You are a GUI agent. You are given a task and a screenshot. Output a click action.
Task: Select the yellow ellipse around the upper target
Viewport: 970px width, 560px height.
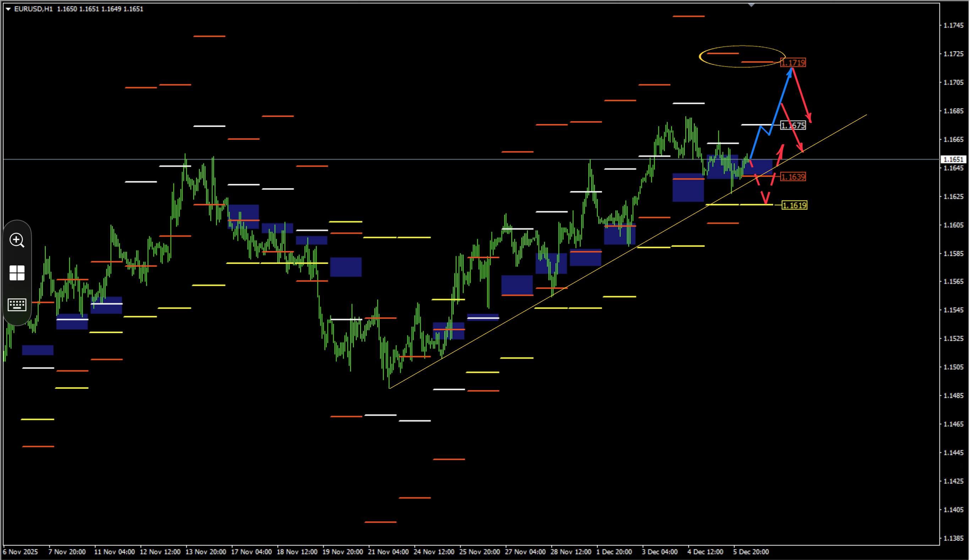(x=742, y=56)
